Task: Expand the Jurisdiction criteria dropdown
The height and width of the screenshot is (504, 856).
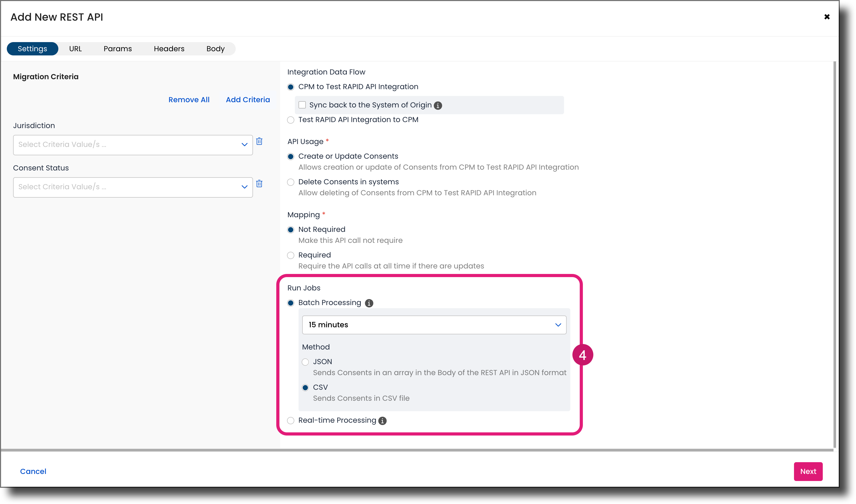Action: [133, 145]
